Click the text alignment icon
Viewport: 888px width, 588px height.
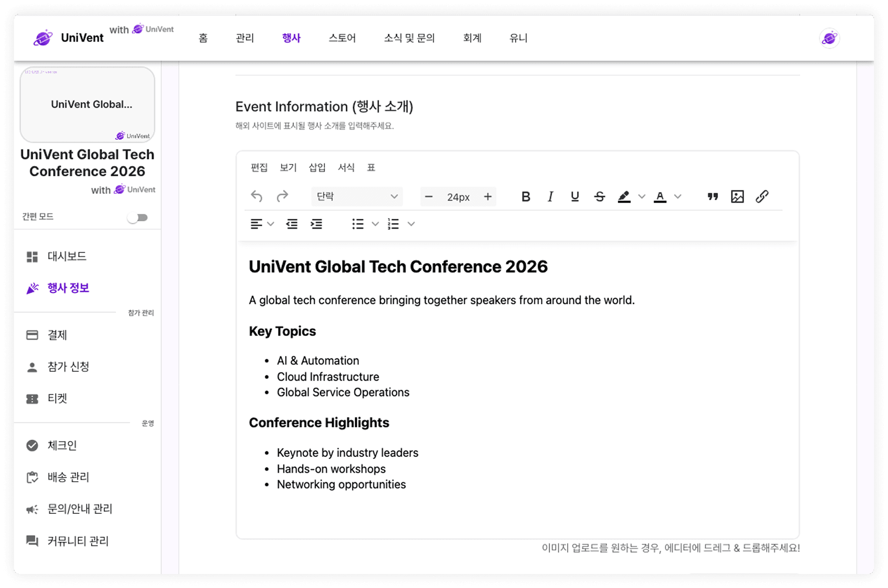[x=256, y=224]
